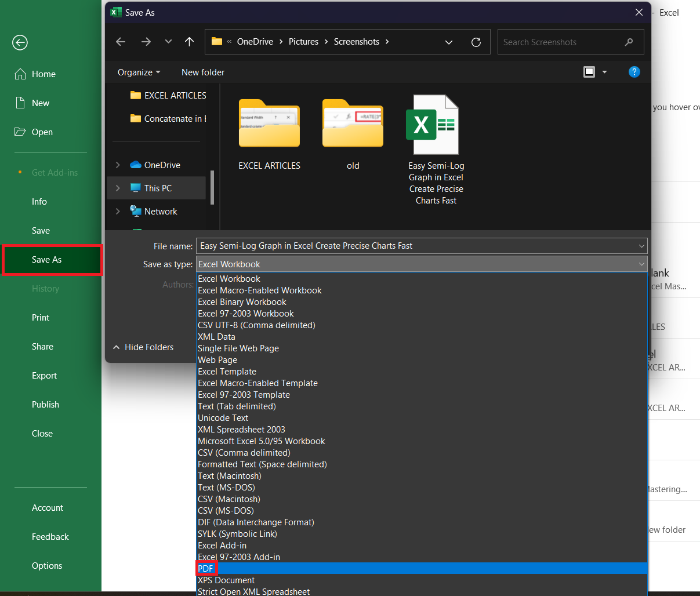Click the back arrow circle in Excel backstage

click(x=20, y=42)
